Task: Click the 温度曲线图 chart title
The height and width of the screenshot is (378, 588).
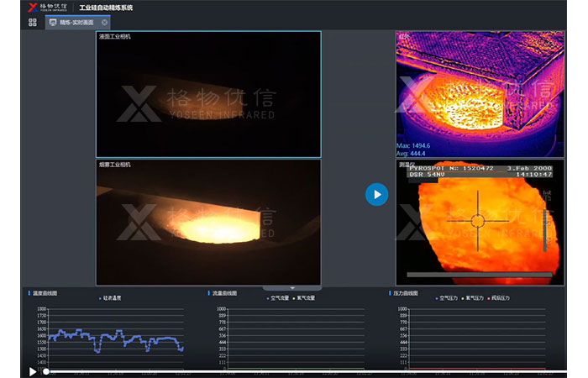Action: coord(45,293)
